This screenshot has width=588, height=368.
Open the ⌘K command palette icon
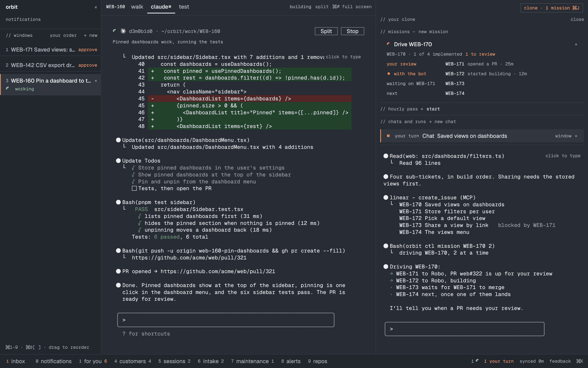click(x=580, y=361)
